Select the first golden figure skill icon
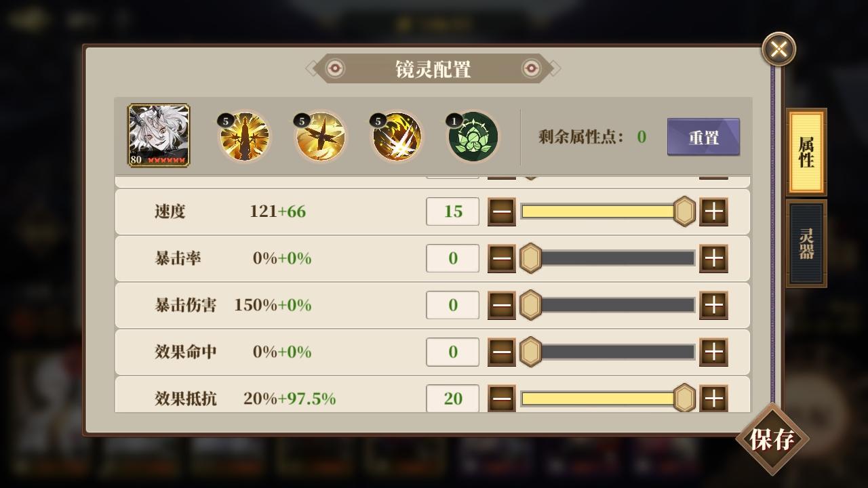The image size is (868, 488). (244, 137)
